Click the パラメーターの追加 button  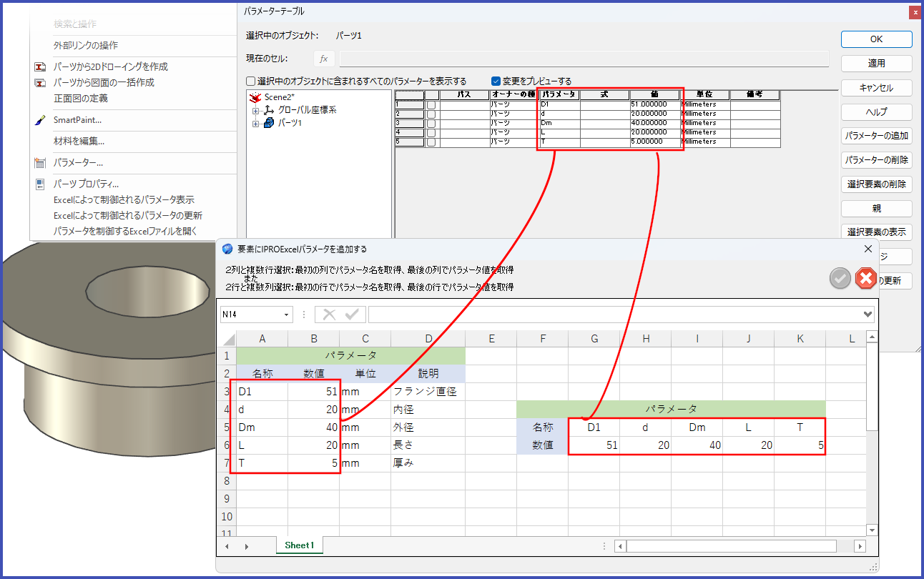click(876, 136)
